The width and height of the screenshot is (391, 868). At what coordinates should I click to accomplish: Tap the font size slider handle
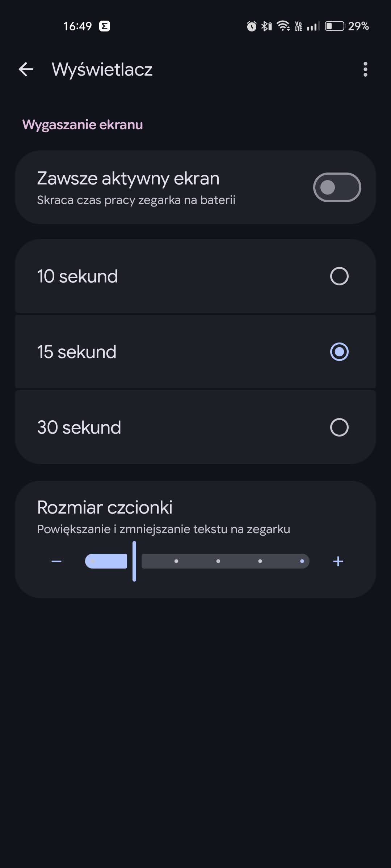134,561
